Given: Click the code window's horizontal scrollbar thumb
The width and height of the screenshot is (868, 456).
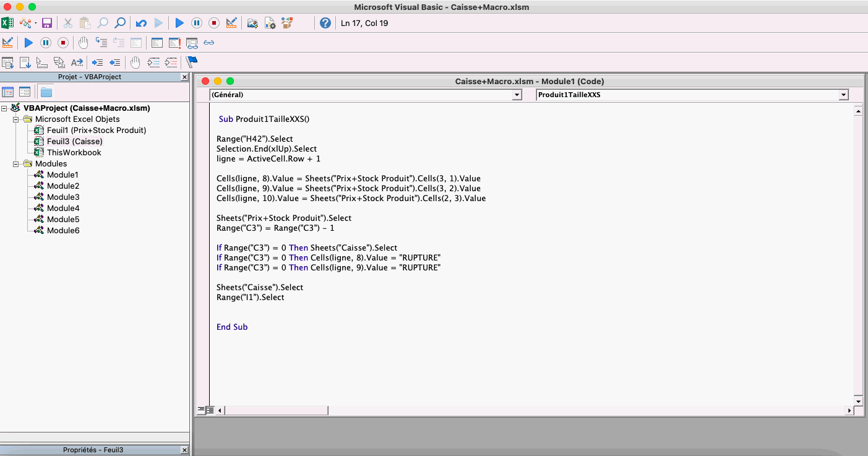Looking at the screenshot, I should [277, 410].
